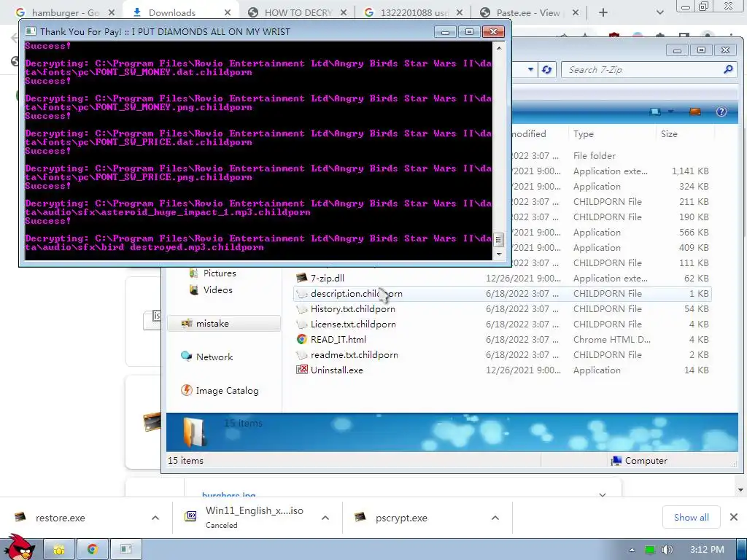The image size is (747, 560).
Task: Expand options for pscrypt.exe download
Action: tap(495, 518)
